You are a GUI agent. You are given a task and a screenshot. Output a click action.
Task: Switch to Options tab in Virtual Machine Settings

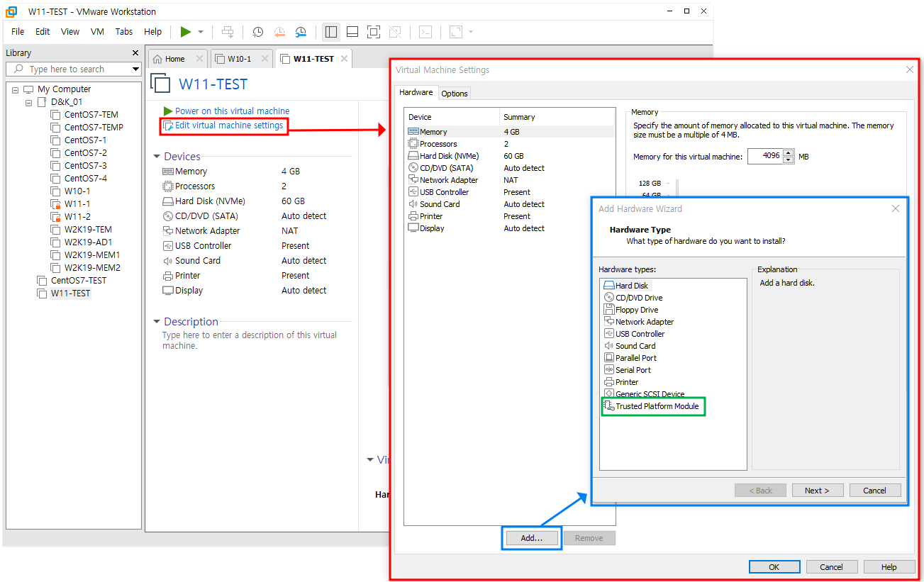pos(455,94)
